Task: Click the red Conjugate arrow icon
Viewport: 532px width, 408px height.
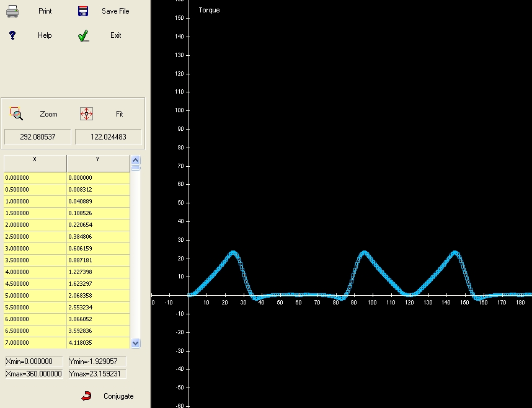Action: 87,396
